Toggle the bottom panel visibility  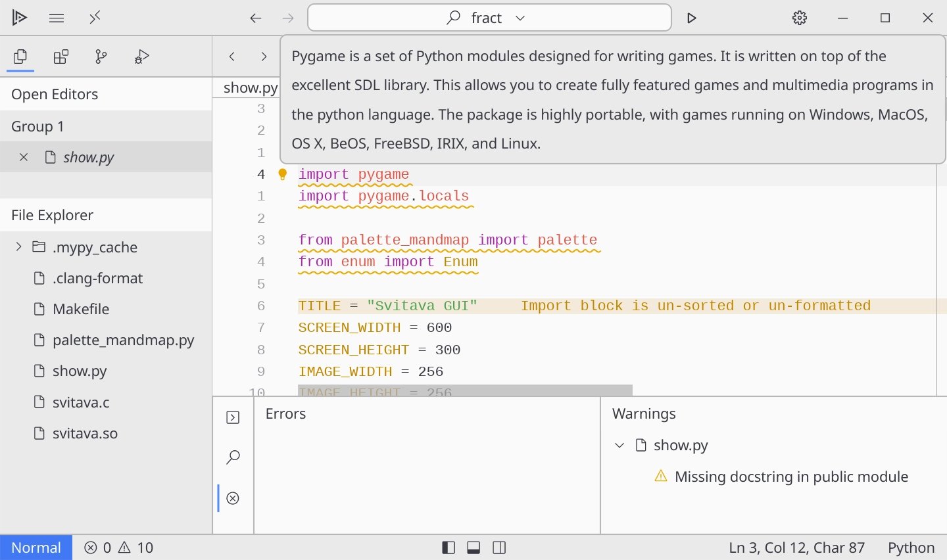[x=473, y=548]
